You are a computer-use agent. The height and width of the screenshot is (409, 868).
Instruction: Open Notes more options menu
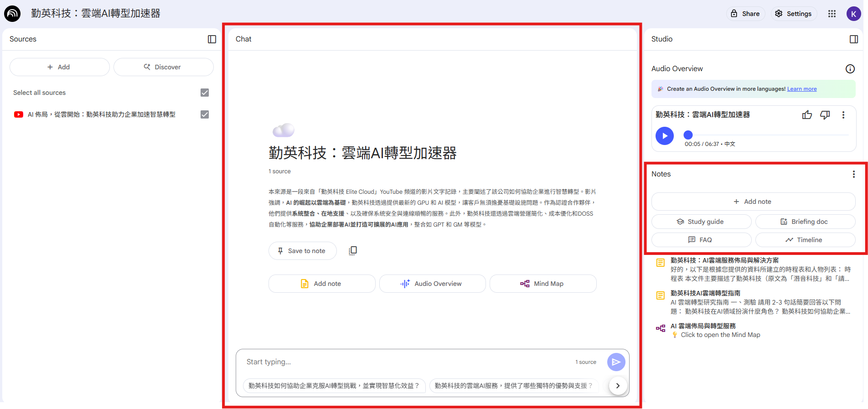click(854, 174)
